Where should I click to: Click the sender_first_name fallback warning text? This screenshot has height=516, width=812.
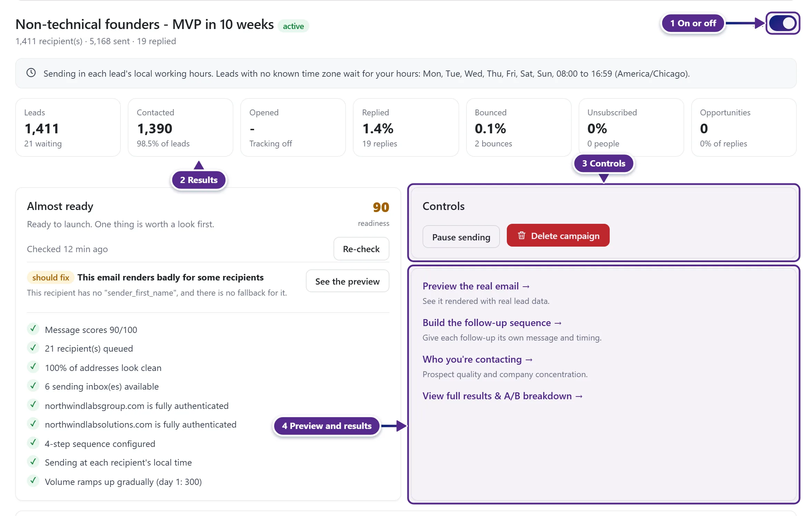[x=157, y=293]
